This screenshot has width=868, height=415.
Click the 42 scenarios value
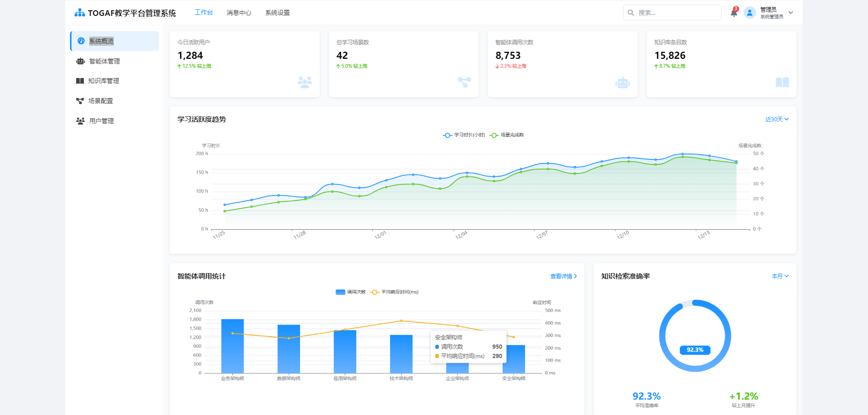click(x=342, y=56)
